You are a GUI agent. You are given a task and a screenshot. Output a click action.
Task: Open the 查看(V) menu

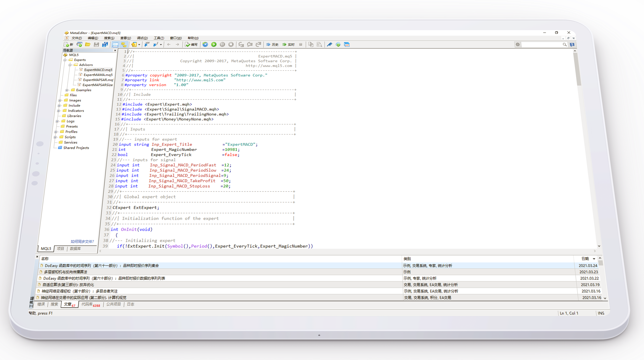coord(125,38)
